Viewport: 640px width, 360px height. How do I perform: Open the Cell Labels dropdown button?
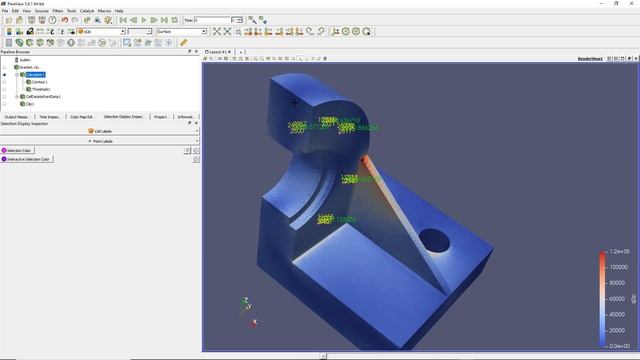(x=100, y=131)
